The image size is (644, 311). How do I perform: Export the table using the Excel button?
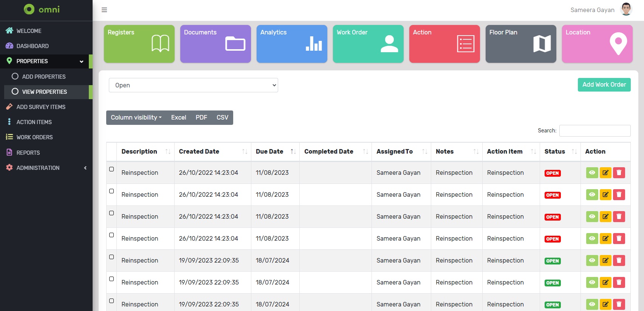(x=178, y=118)
